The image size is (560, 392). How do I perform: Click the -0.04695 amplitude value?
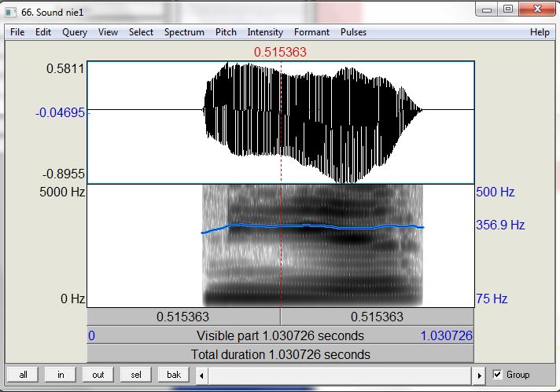coord(61,112)
